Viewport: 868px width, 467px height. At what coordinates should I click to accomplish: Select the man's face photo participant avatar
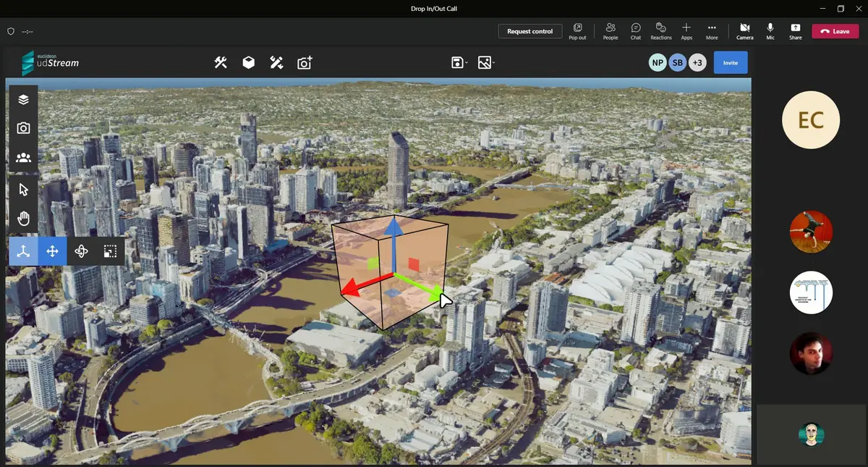click(811, 353)
